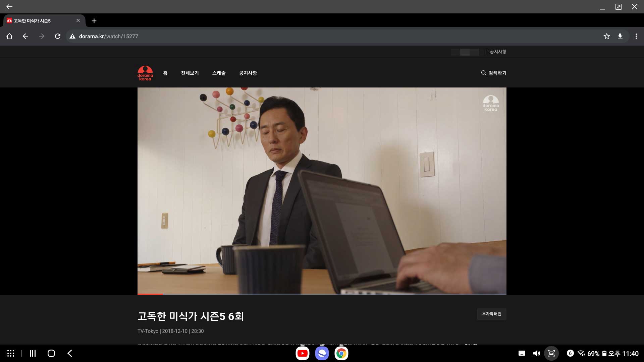Tap the screenshot capture tray icon

[x=551, y=353]
